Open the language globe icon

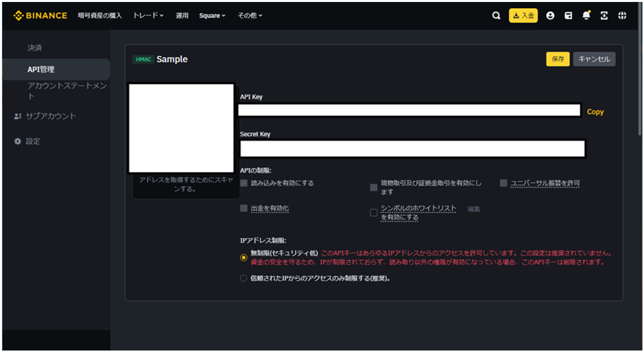(x=622, y=15)
